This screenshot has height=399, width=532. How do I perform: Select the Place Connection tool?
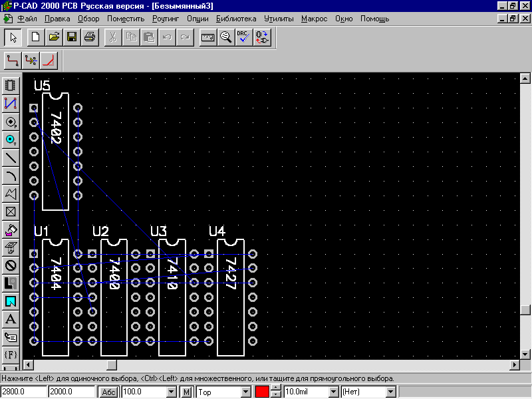point(11,103)
